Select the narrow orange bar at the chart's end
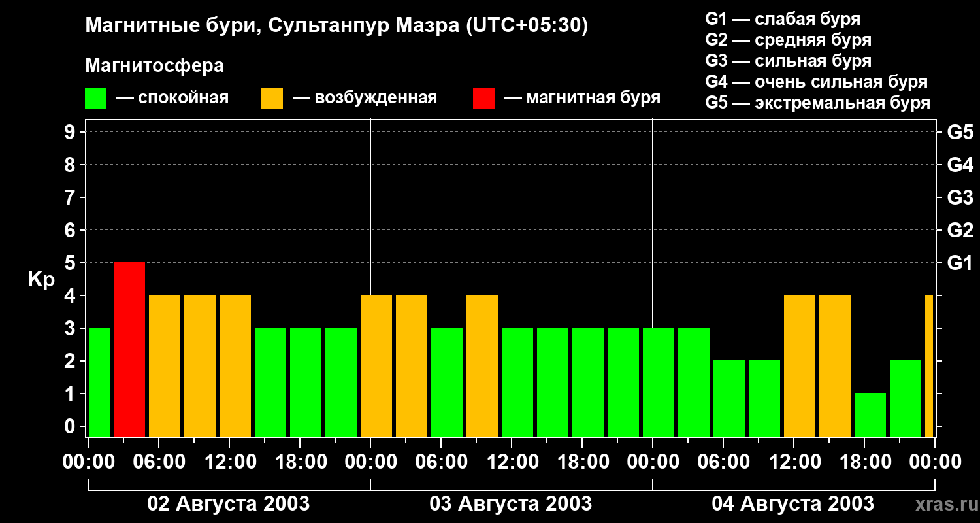Viewport: 980px width, 523px height. (x=929, y=365)
